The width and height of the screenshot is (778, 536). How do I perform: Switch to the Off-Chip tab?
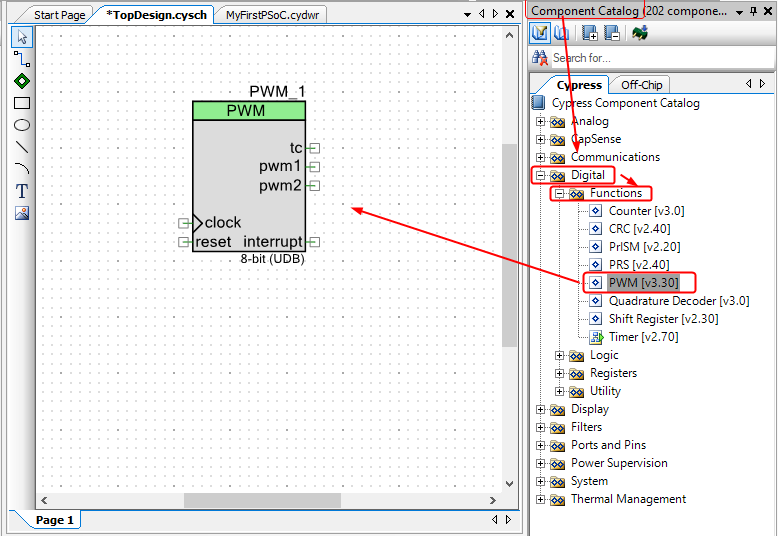coord(641,85)
